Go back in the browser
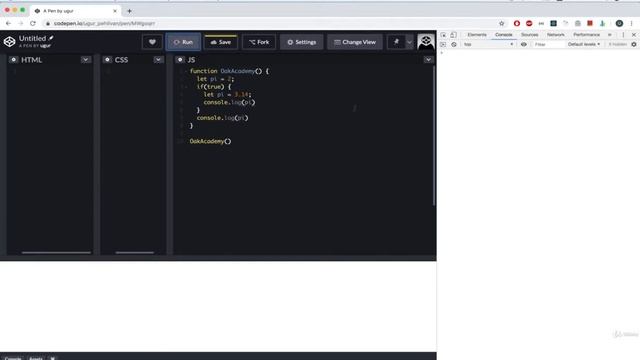The width and height of the screenshot is (640, 360). pyautogui.click(x=8, y=23)
